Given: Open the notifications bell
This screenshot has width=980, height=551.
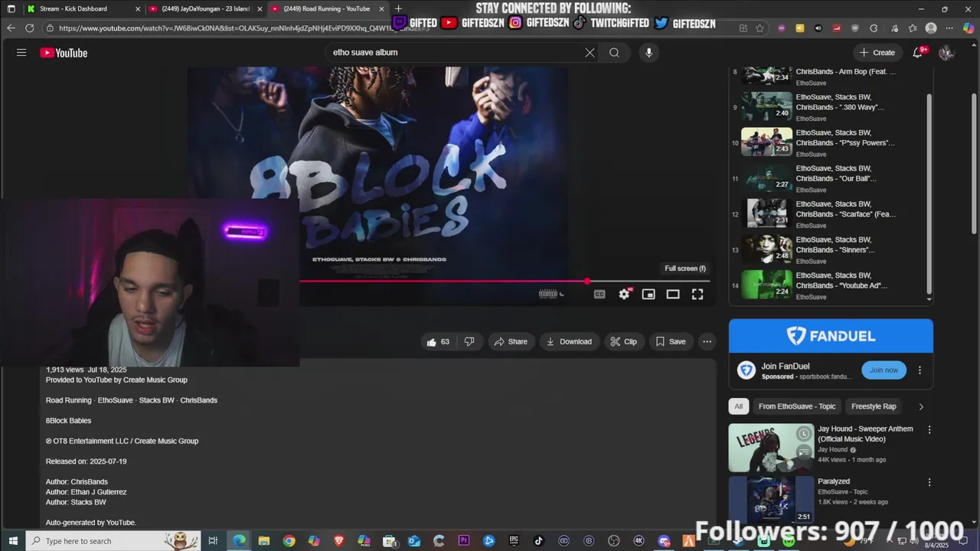Looking at the screenshot, I should [x=918, y=53].
